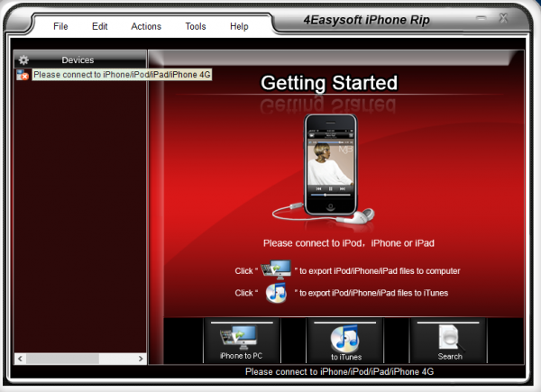Click the iPhone image in Getting Started
The height and width of the screenshot is (392, 541).
click(330, 164)
